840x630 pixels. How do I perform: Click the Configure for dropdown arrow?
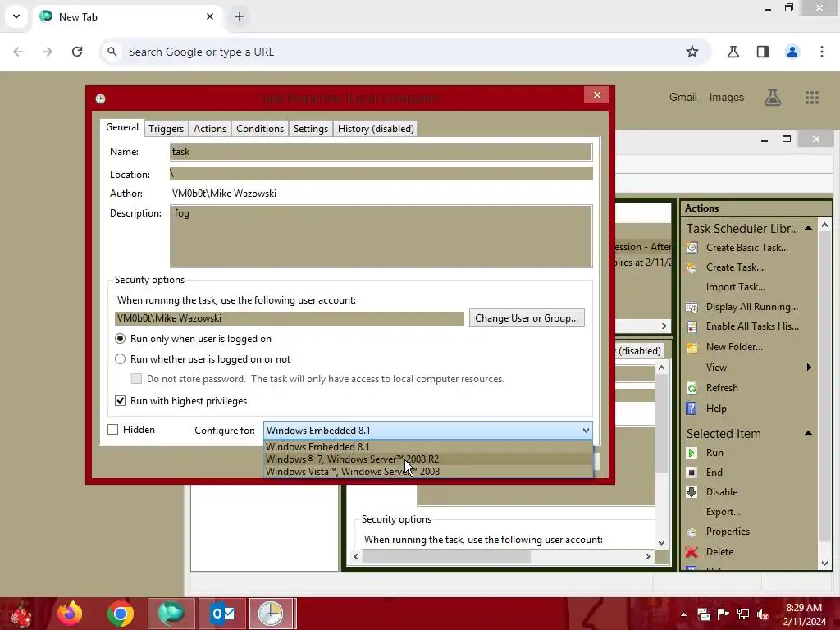tap(586, 430)
